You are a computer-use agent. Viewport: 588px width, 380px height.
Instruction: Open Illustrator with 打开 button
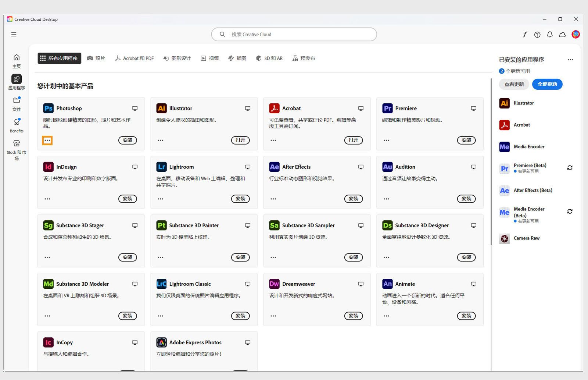point(240,140)
